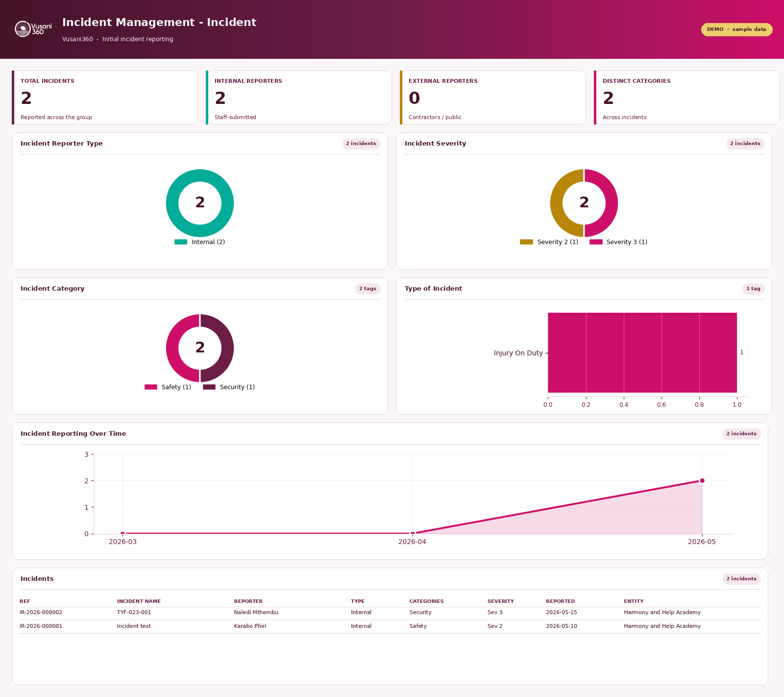Click the 'Security' category cell
The height and width of the screenshot is (697, 784).
pos(420,612)
